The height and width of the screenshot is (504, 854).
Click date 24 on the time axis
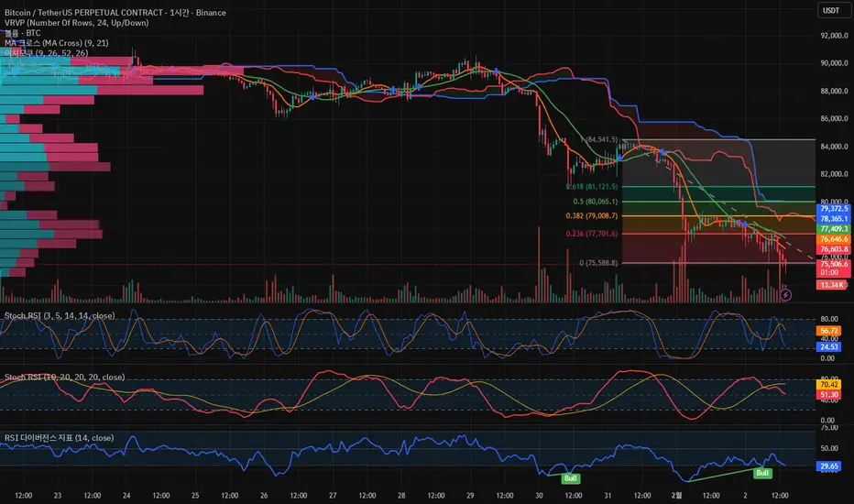126,495
